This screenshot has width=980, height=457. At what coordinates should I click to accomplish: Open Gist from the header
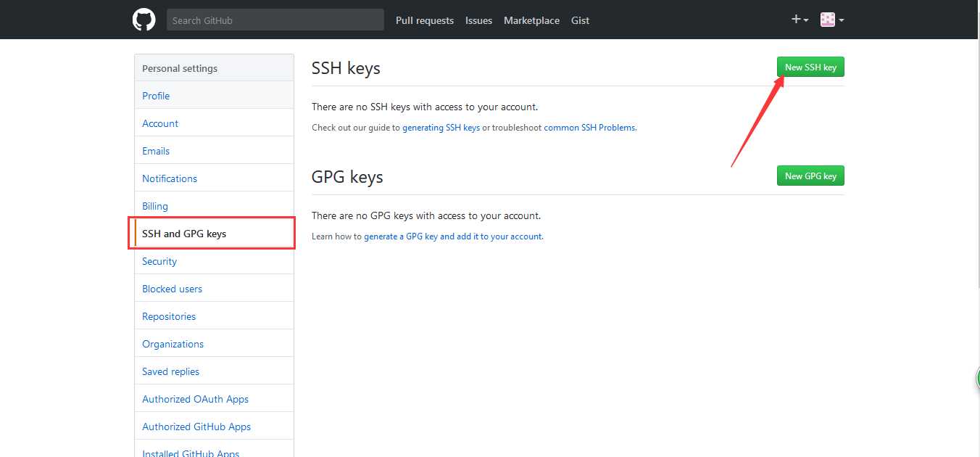[580, 20]
